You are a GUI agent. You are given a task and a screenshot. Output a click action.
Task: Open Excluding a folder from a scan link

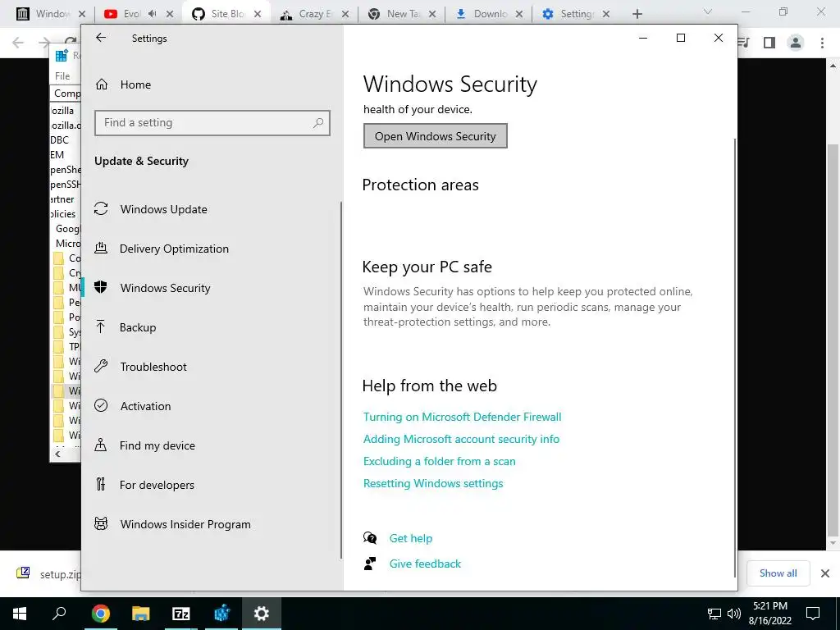(x=440, y=461)
